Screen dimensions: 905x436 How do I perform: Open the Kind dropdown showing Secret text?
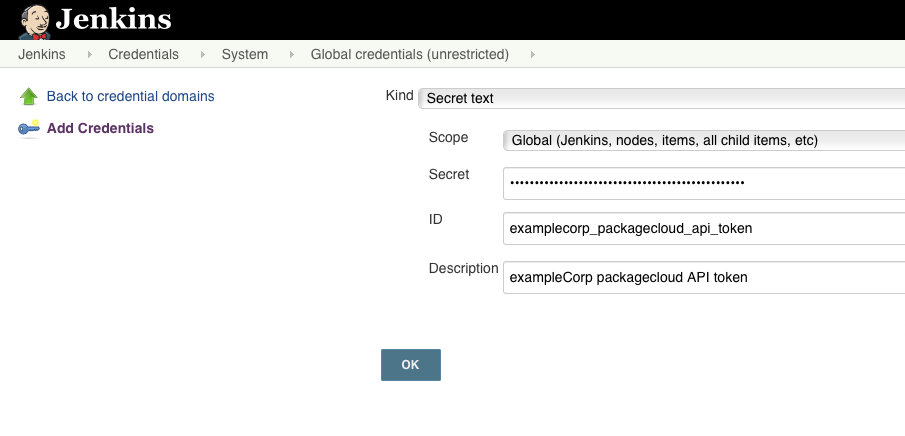(x=661, y=98)
